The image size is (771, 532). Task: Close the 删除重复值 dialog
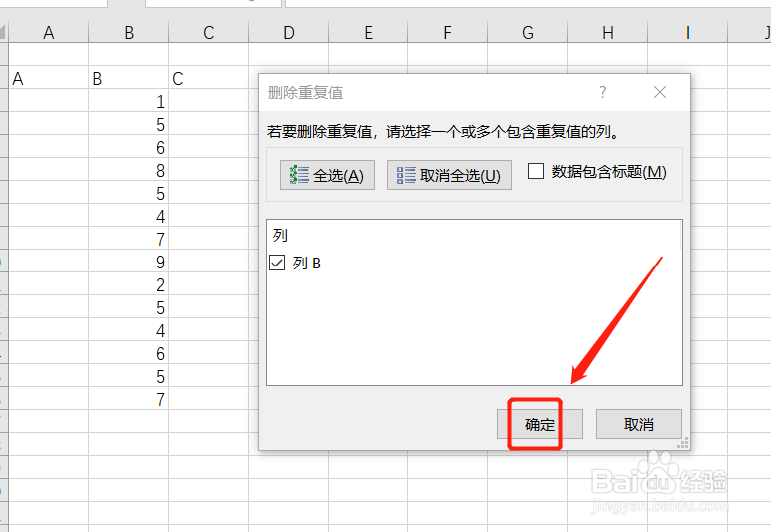pos(660,92)
